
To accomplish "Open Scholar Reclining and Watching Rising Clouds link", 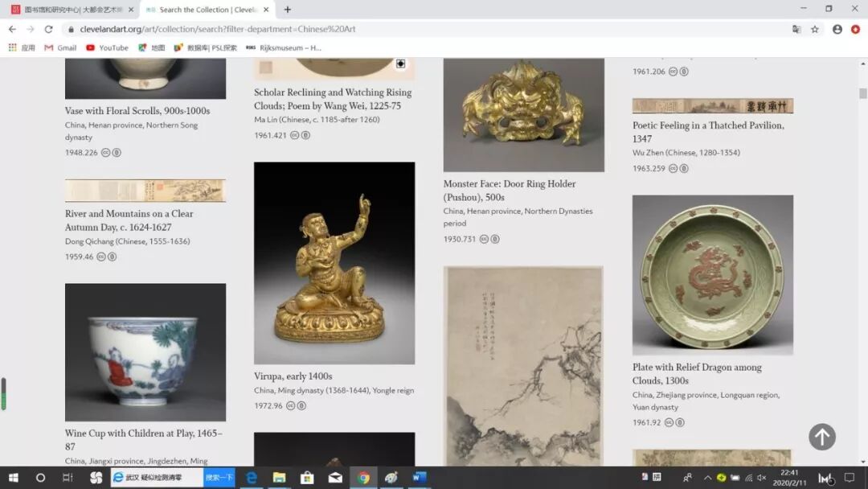I will click(x=333, y=99).
